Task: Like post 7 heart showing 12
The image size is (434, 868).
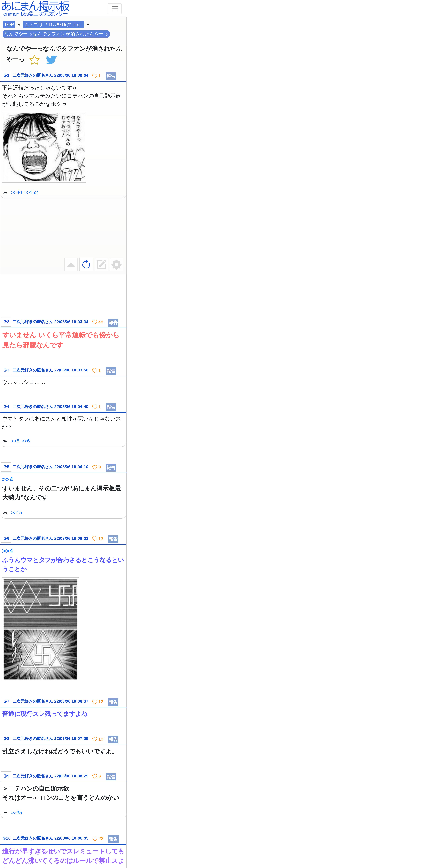Action: 95,702
